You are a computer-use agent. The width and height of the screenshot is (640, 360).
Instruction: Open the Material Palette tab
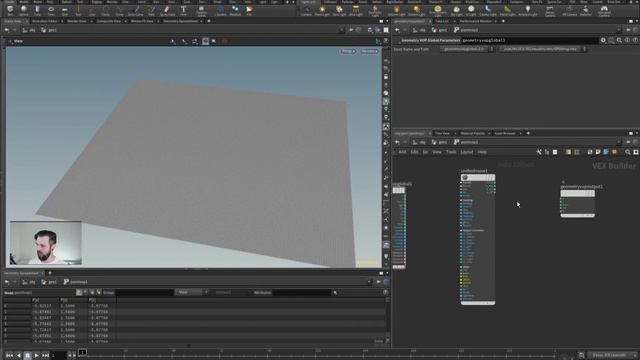473,133
